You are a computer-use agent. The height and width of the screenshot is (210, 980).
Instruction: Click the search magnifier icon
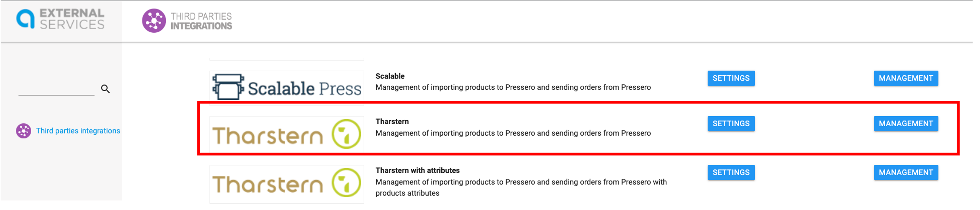[105, 89]
